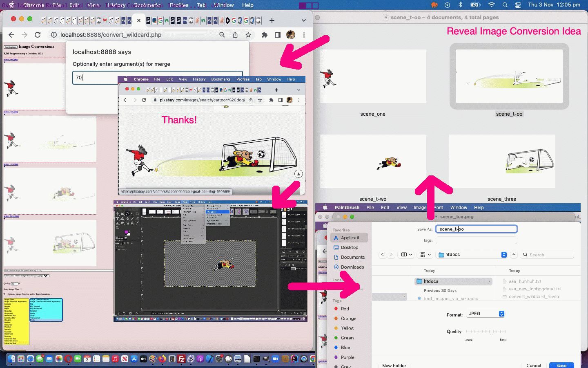Open Chrome extensions puzzle icon
Screen dimensions: 588x368
(265, 35)
